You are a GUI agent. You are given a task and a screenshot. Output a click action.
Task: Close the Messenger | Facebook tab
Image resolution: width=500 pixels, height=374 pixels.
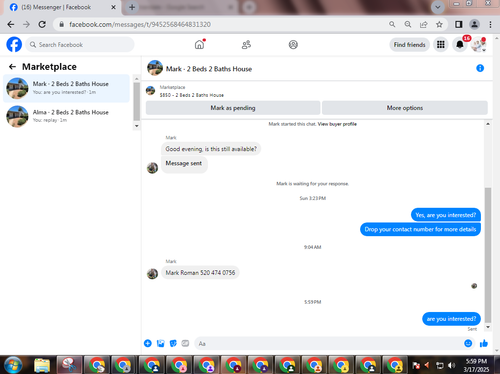pos(113,7)
